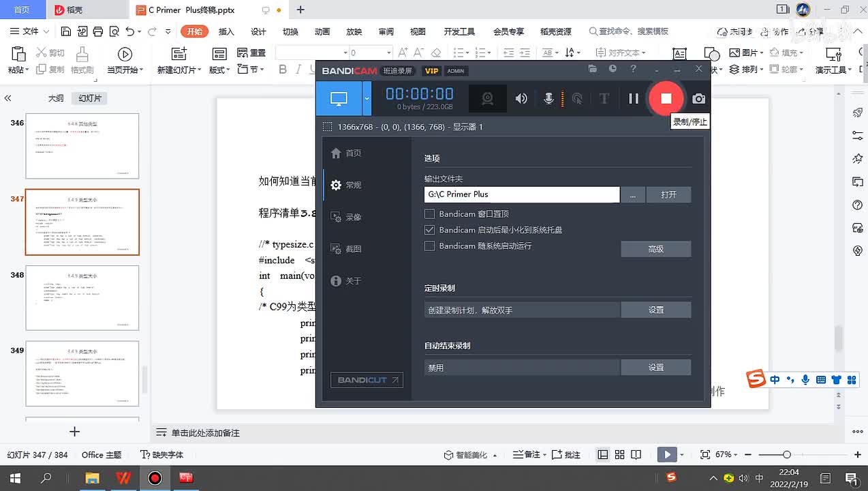Expand the 新建幻灯片 dropdown

click(200, 70)
